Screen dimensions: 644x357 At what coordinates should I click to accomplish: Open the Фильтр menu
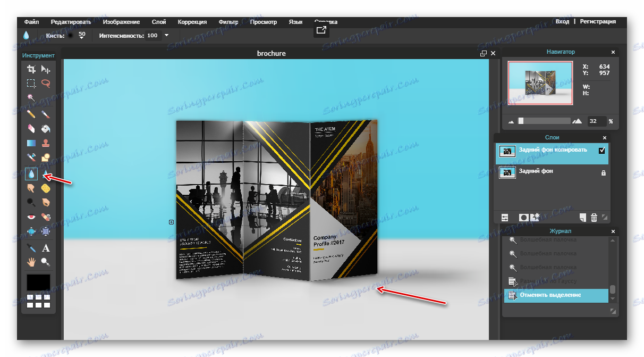[x=228, y=22]
